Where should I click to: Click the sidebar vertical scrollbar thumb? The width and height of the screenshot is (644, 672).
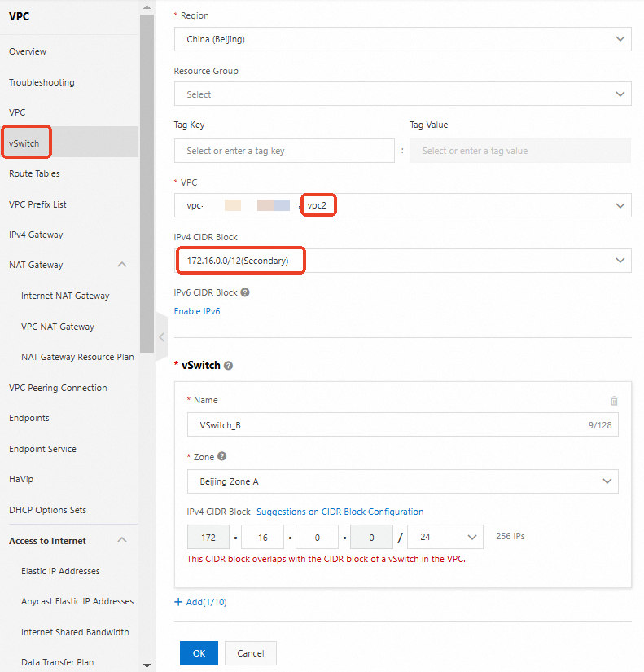tap(147, 183)
